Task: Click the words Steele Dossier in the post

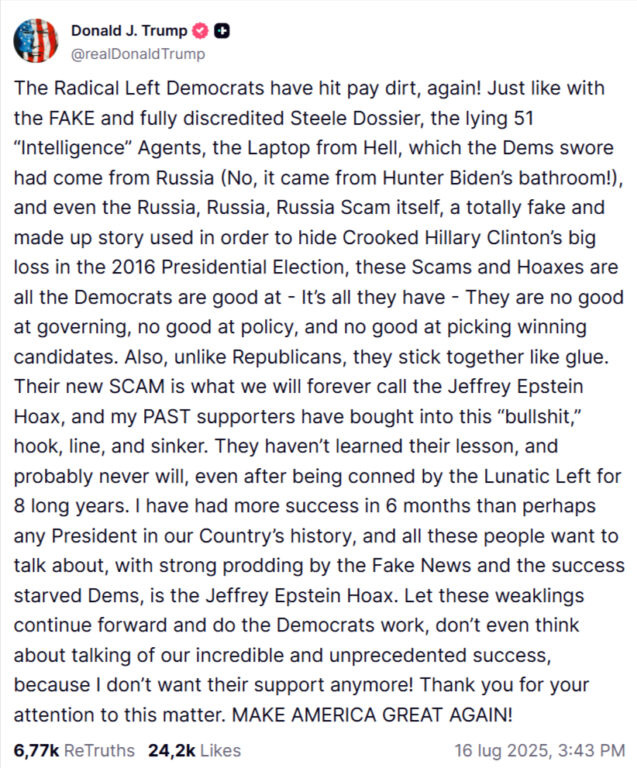Action: point(356,119)
